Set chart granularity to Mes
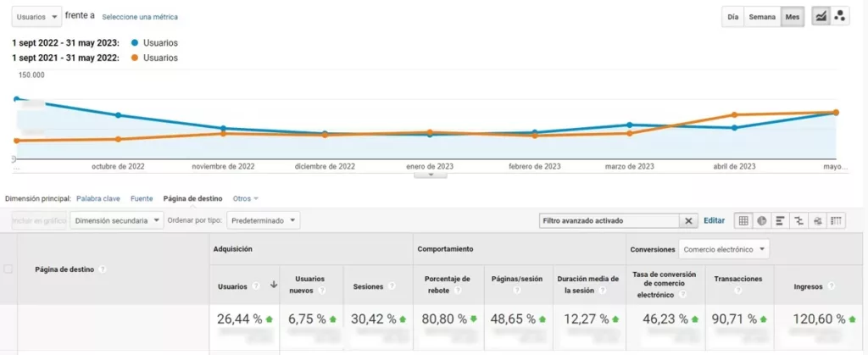The image size is (868, 355). tap(793, 17)
